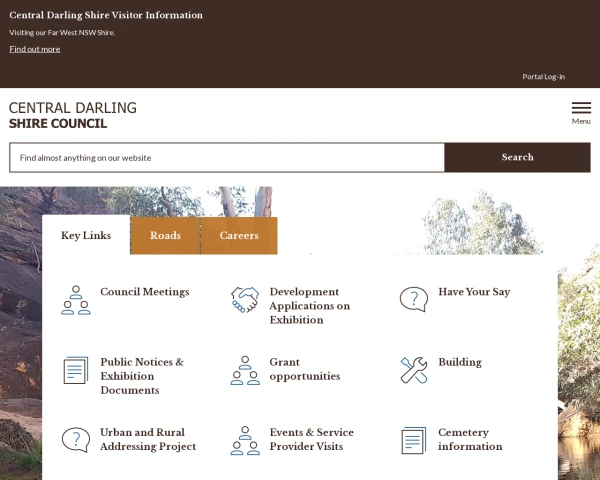Click the Urban and Rural Addressing question icon
600x480 pixels.
(x=76, y=440)
